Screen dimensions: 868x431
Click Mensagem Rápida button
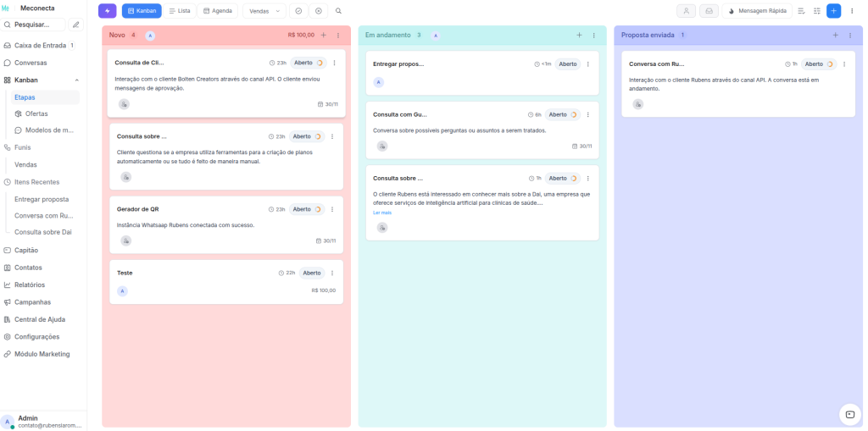pos(757,11)
